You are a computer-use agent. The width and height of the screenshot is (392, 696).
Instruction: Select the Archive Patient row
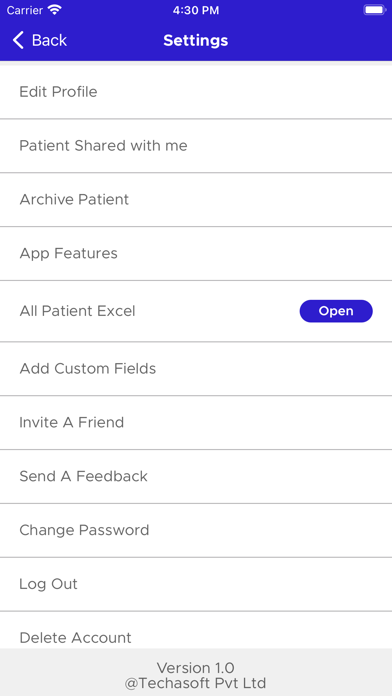coord(196,200)
